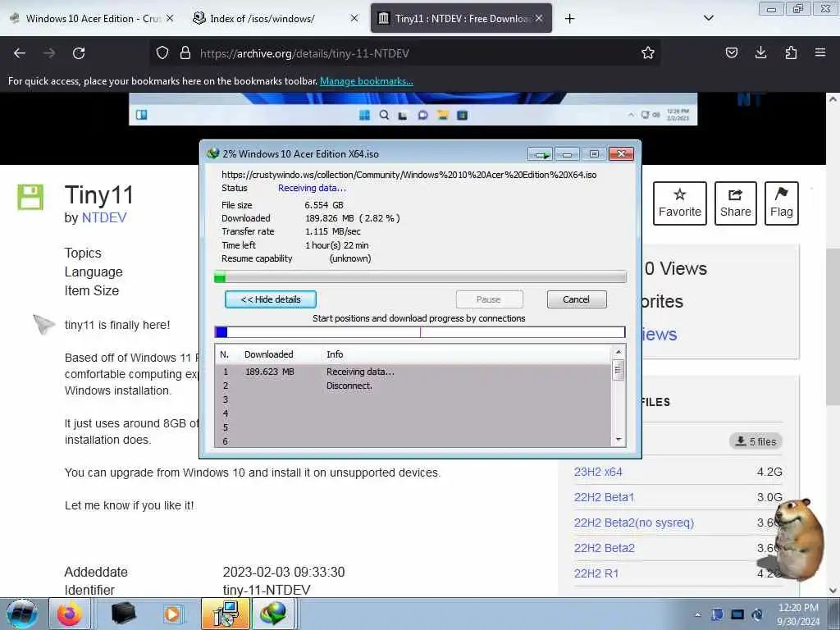840x630 pixels.
Task: Click the green floppy software icon
Action: [30, 197]
